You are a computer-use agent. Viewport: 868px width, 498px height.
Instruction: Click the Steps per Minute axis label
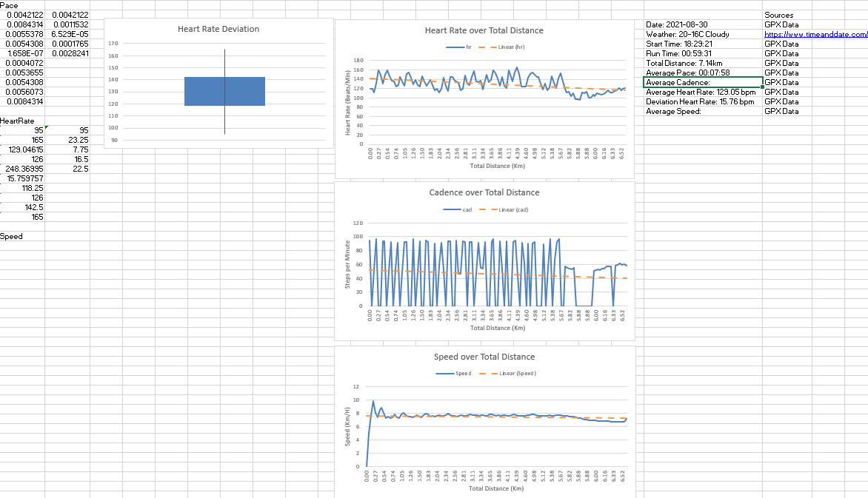point(347,264)
